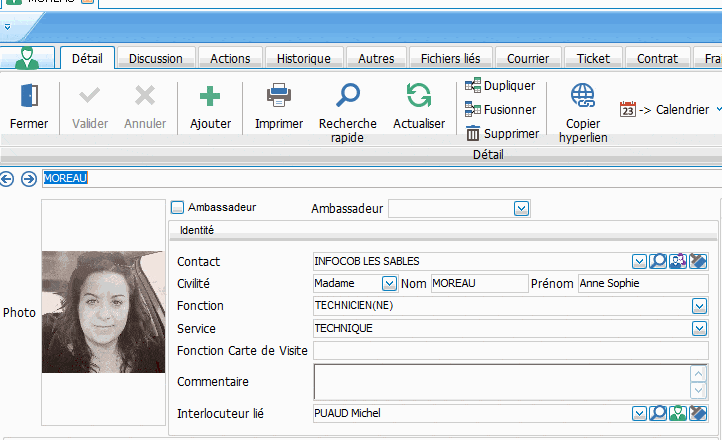Click the Dupliquer icon

474,86
